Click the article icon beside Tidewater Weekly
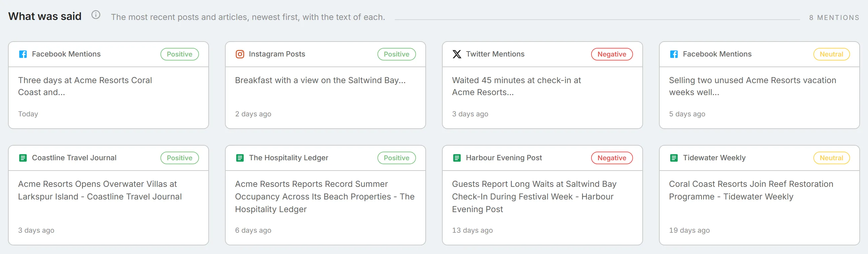The image size is (868, 254). click(674, 158)
